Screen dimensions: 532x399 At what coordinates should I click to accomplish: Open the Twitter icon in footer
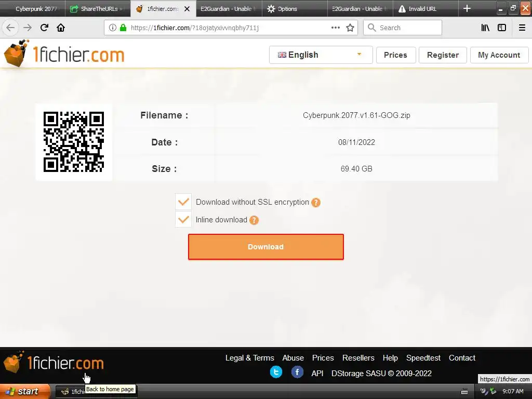tap(276, 372)
